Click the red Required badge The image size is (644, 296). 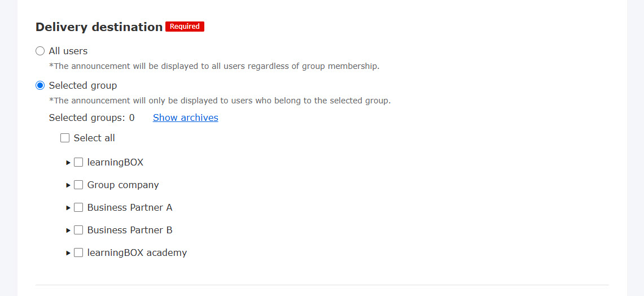185,27
